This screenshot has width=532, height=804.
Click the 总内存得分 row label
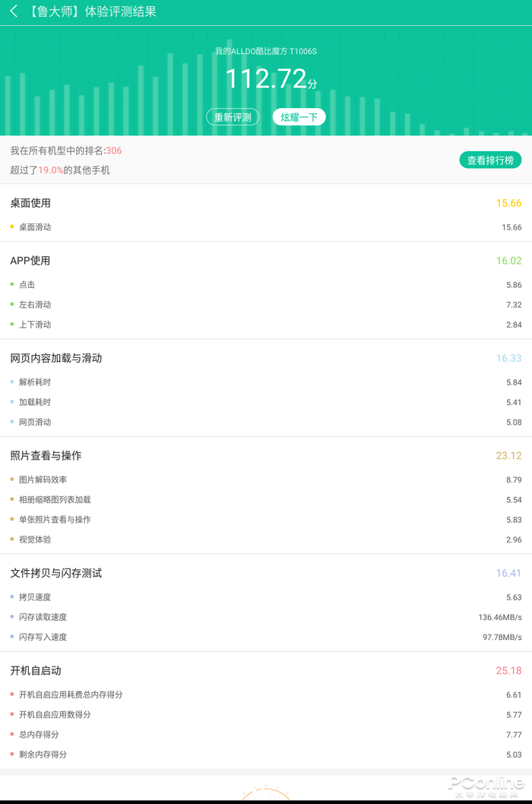(39, 735)
